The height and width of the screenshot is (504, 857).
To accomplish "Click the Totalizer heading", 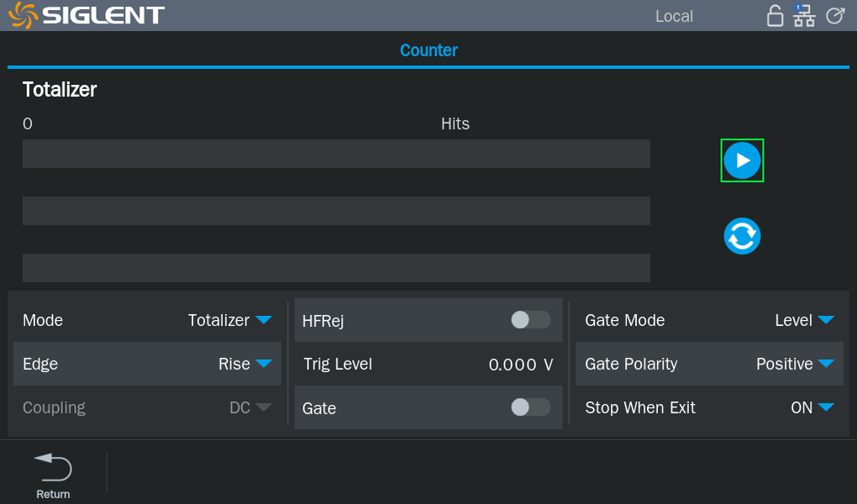I will [60, 90].
